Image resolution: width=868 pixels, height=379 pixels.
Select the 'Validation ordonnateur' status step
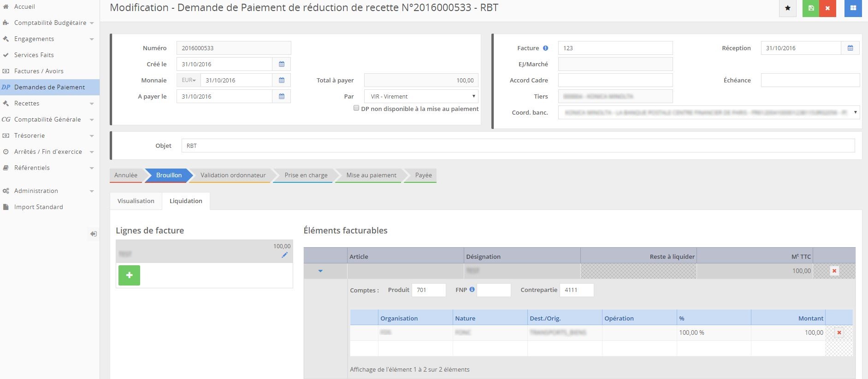[233, 175]
